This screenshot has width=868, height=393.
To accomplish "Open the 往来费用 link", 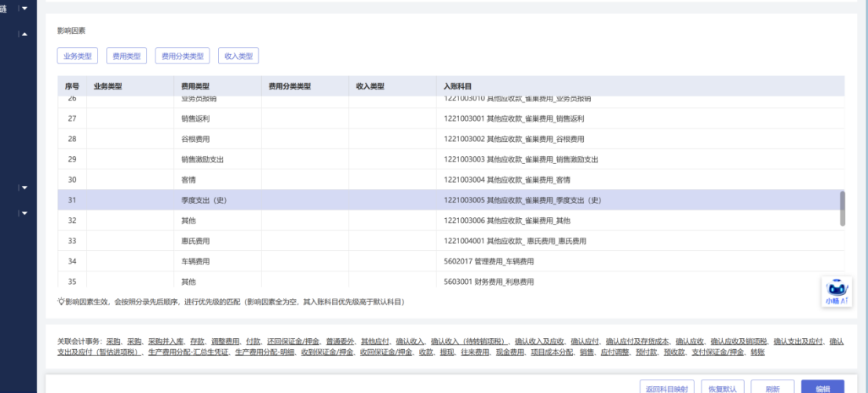I will 475,352.
